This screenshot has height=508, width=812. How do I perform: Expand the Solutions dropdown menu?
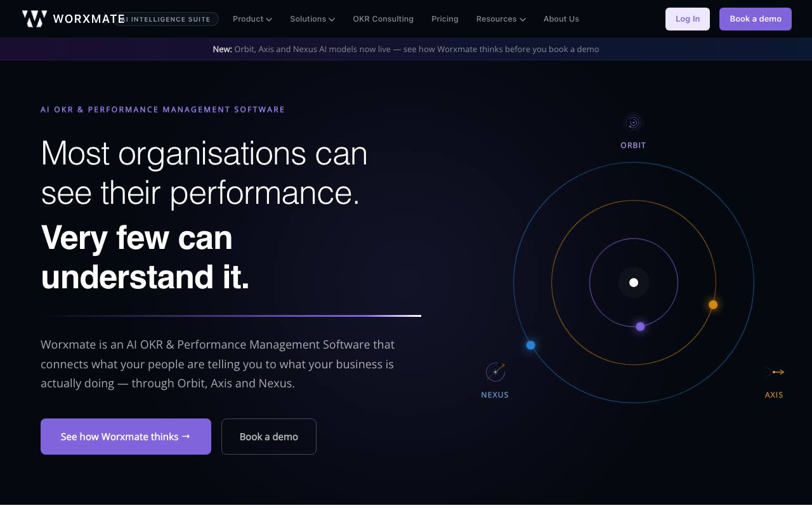(x=312, y=19)
